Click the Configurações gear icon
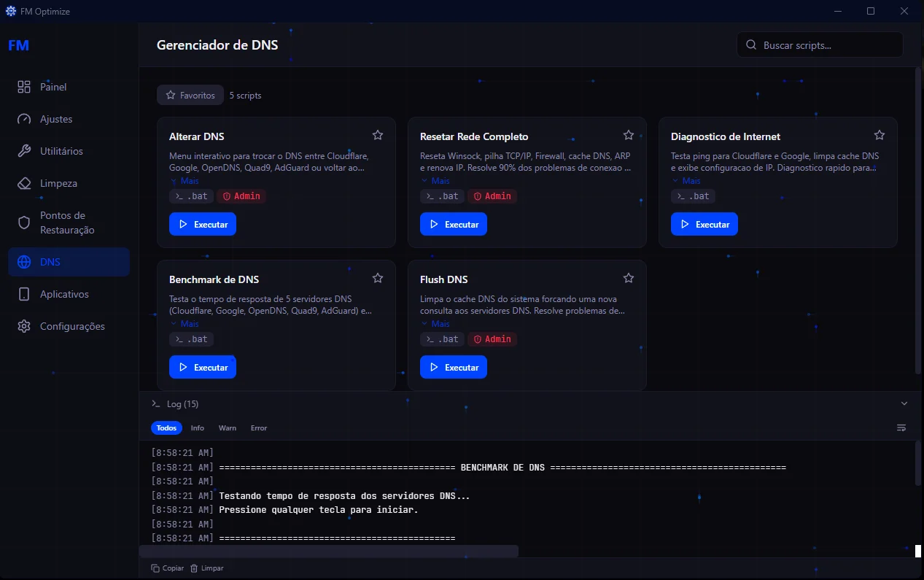 (24, 326)
